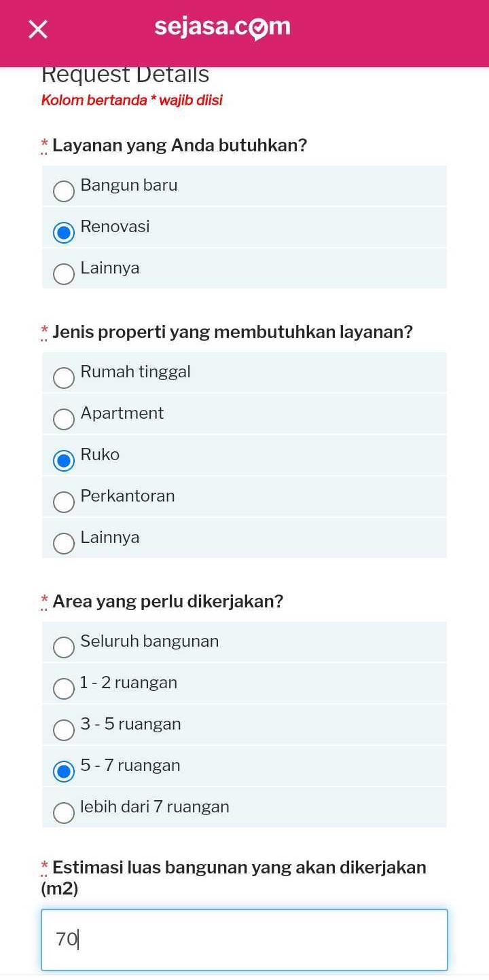Choose Lainnya under Layanan yang Anda butuhkan
489x980 pixels.
tap(64, 274)
